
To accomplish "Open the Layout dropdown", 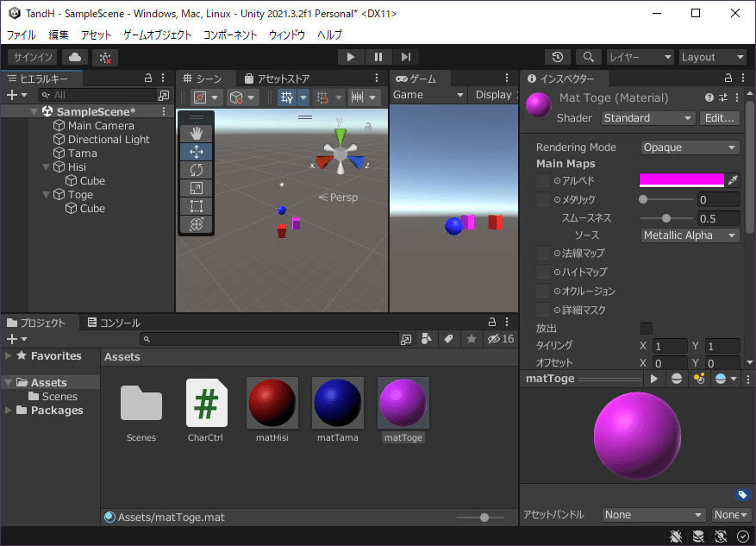I will click(x=713, y=58).
